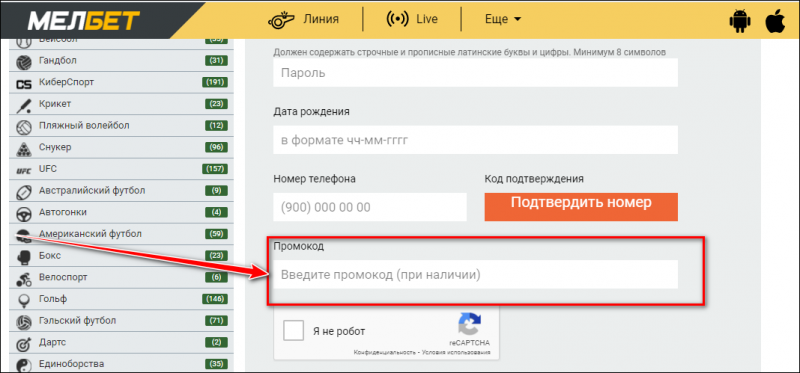This screenshot has width=800, height=373.
Task: Select the Гэльский футбол ball icon
Action: (x=24, y=322)
